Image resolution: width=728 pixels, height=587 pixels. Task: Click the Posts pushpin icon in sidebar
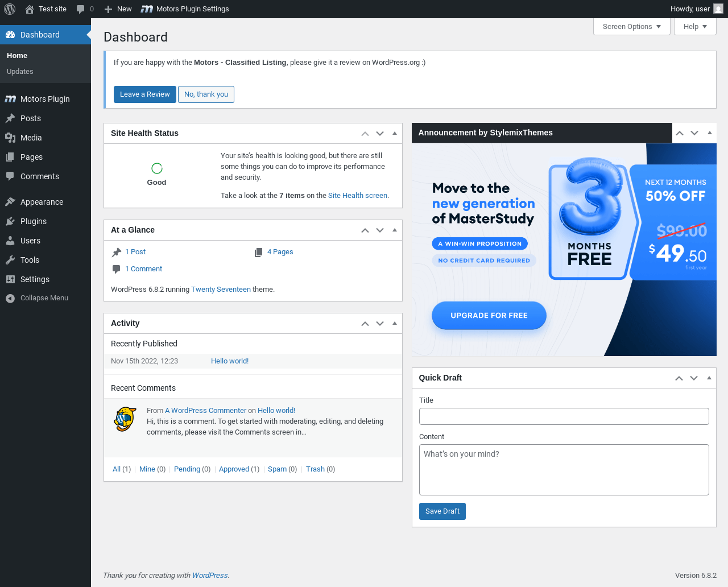click(x=10, y=118)
